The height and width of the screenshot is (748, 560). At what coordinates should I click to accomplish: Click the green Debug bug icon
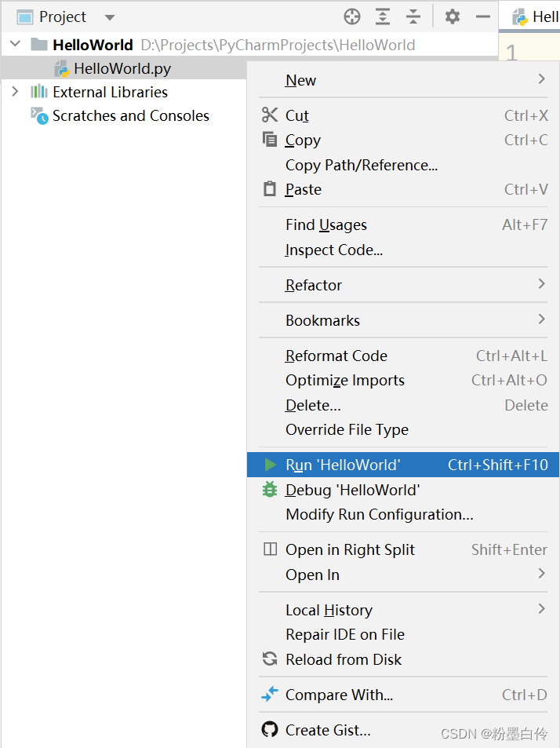pyautogui.click(x=270, y=490)
